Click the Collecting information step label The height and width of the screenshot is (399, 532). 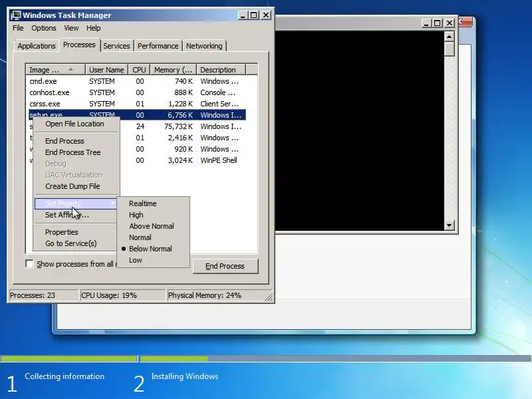coord(65,376)
